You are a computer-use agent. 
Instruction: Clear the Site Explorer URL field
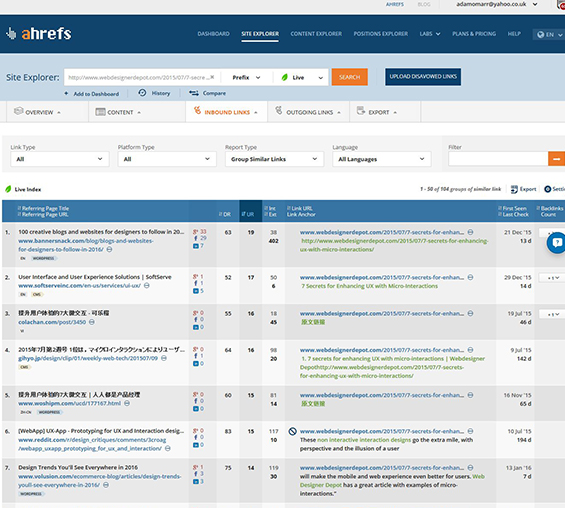point(212,77)
